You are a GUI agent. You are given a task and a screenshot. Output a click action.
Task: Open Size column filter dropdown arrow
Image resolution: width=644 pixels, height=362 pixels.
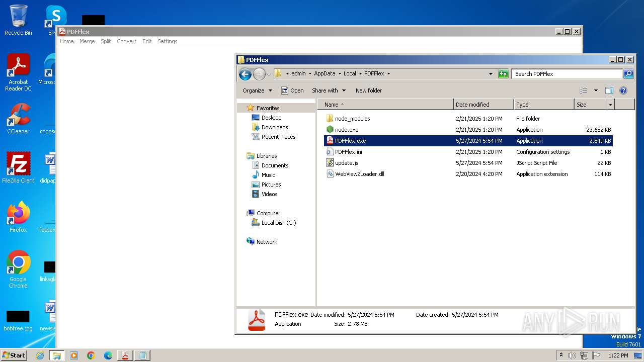pos(611,105)
